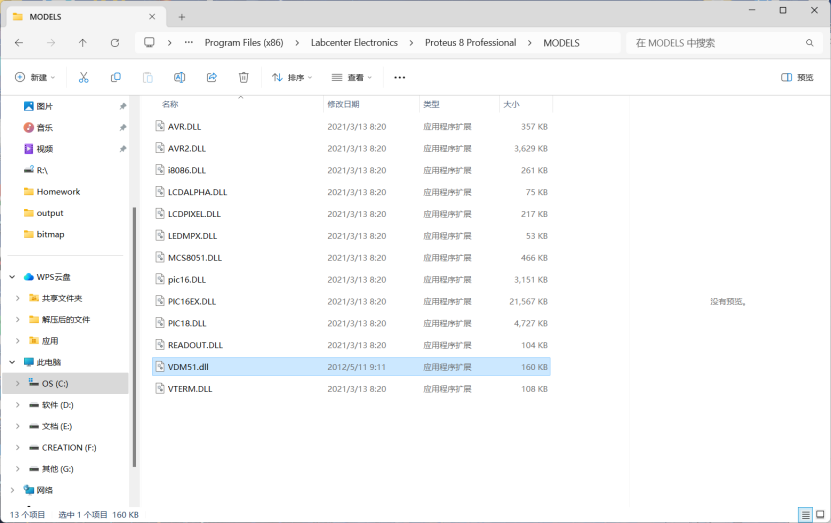Select the AVR.DLL file
831x523 pixels.
pyautogui.click(x=351, y=127)
